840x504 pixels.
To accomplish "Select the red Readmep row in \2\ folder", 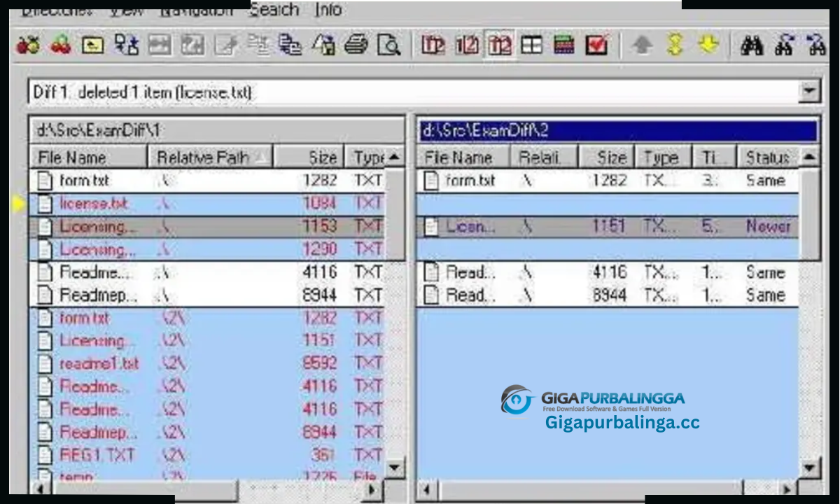I will (207, 433).
